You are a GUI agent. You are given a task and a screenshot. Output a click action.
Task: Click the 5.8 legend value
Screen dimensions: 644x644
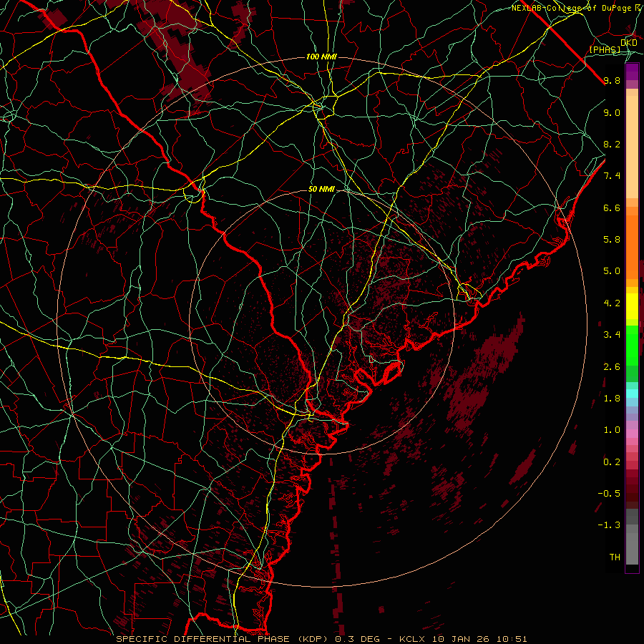tap(612, 240)
